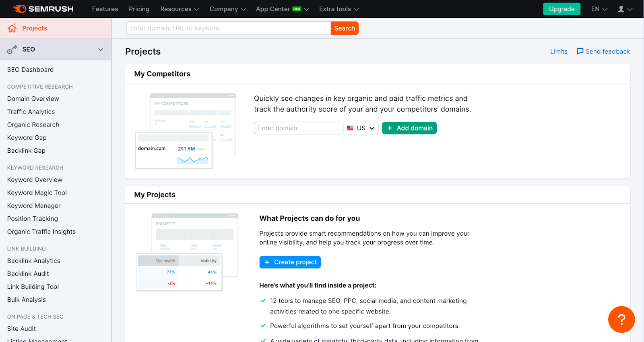Go to the Pricing page

pyautogui.click(x=139, y=9)
